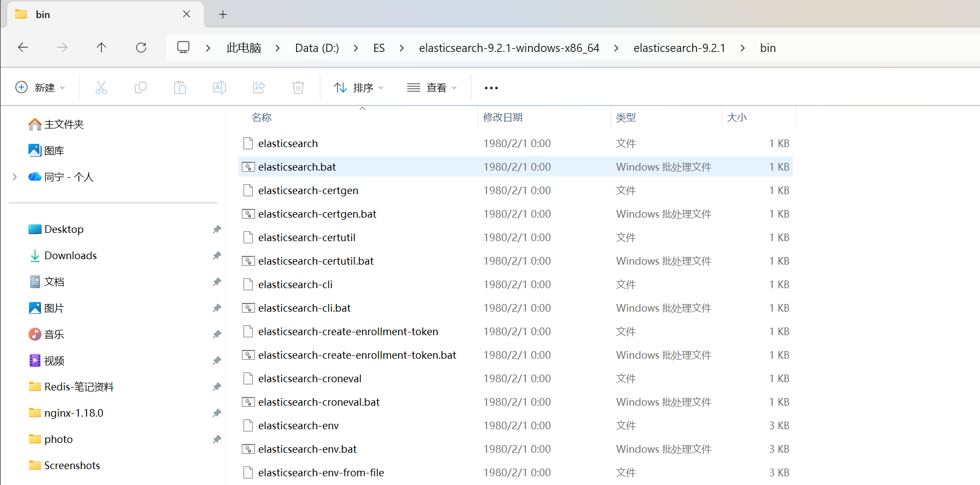Open the 查看 view dropdown
The width and height of the screenshot is (980, 485).
click(x=432, y=87)
